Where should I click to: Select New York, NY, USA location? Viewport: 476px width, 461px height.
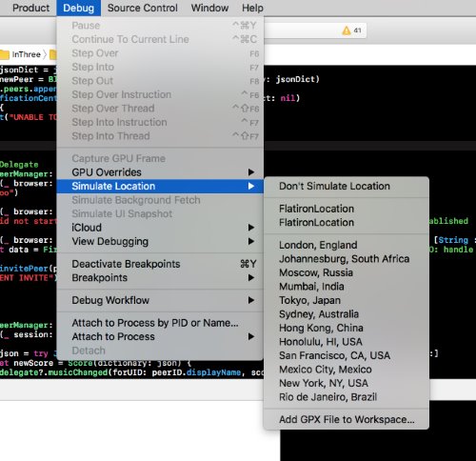tap(347, 383)
